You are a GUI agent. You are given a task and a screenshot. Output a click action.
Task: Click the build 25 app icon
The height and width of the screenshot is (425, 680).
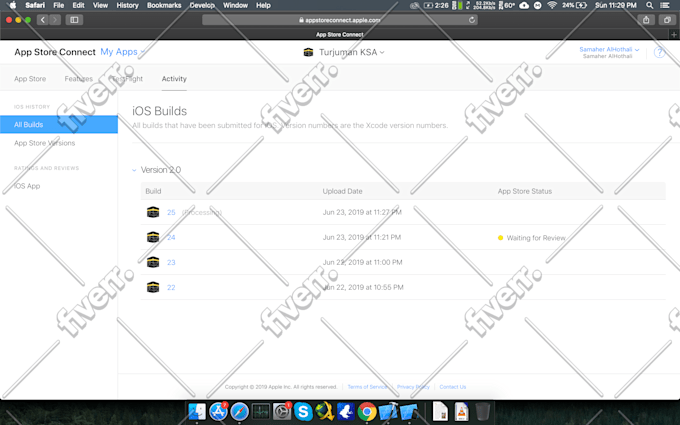[x=153, y=212]
